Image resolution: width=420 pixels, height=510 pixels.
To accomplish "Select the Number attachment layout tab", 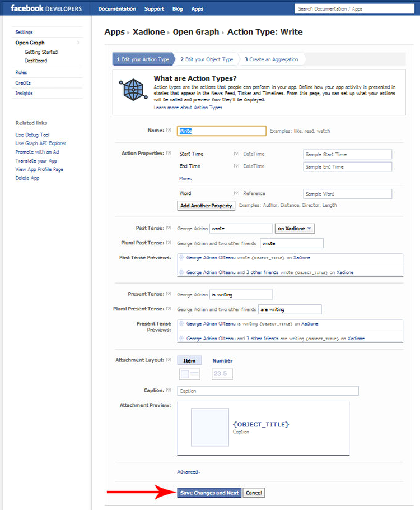I will click(222, 360).
